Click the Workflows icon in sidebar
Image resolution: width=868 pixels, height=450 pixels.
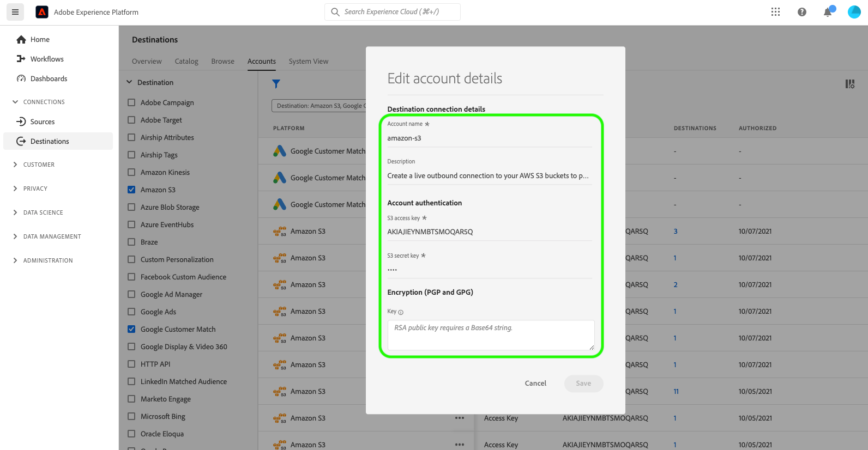(x=21, y=59)
